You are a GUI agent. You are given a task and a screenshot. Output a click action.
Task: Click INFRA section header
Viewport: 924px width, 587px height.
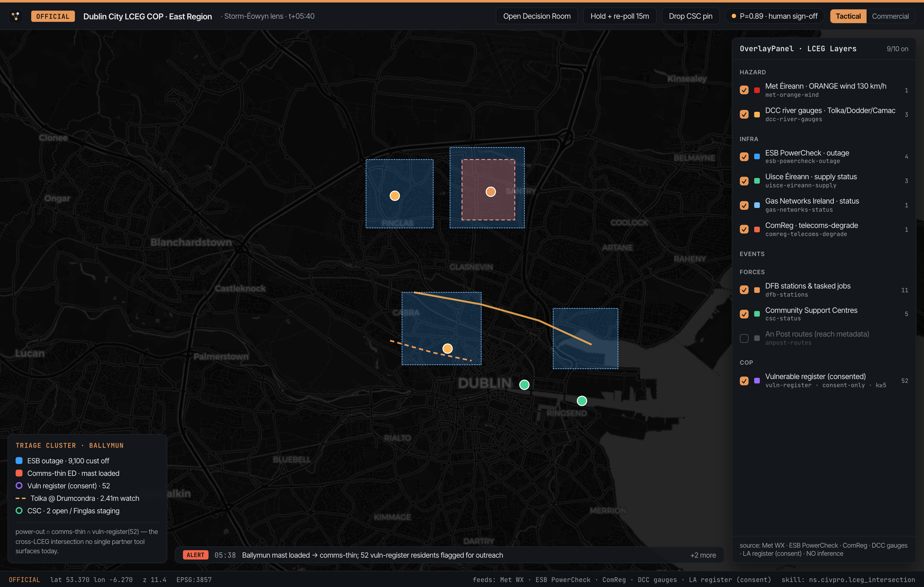click(749, 139)
